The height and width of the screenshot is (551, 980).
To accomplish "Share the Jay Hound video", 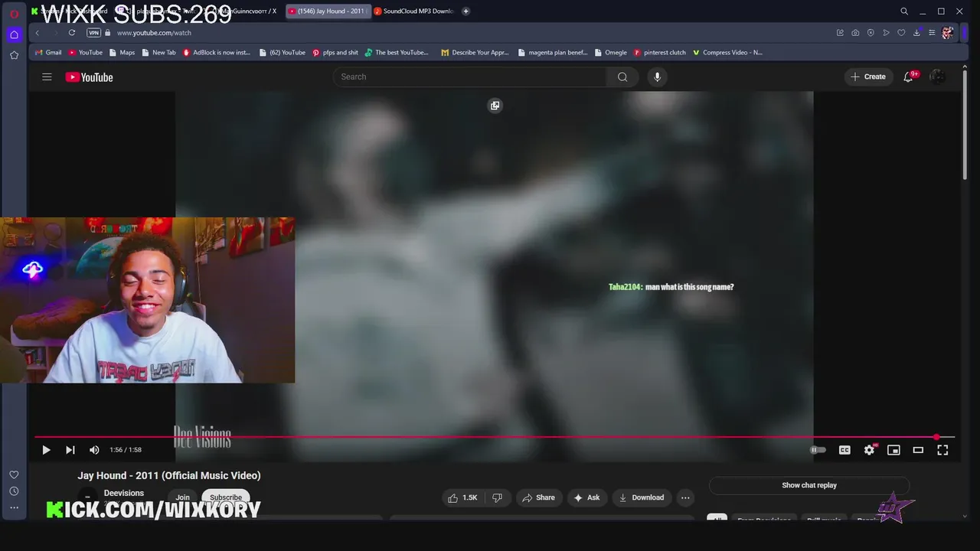I will coord(538,497).
